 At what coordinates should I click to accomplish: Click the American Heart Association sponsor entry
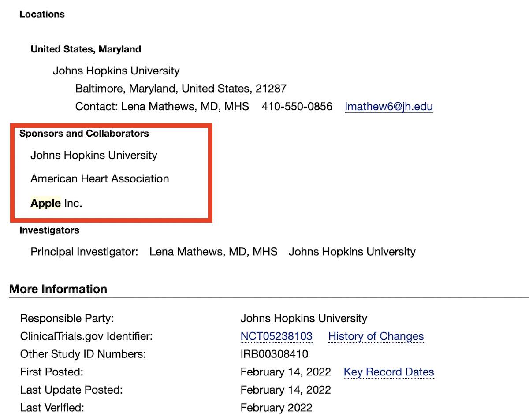(x=100, y=179)
